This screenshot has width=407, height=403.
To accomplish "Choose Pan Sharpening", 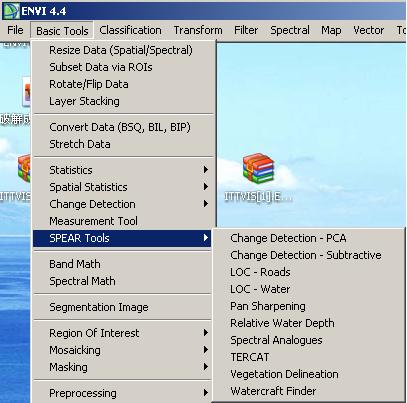I will 309,306.
